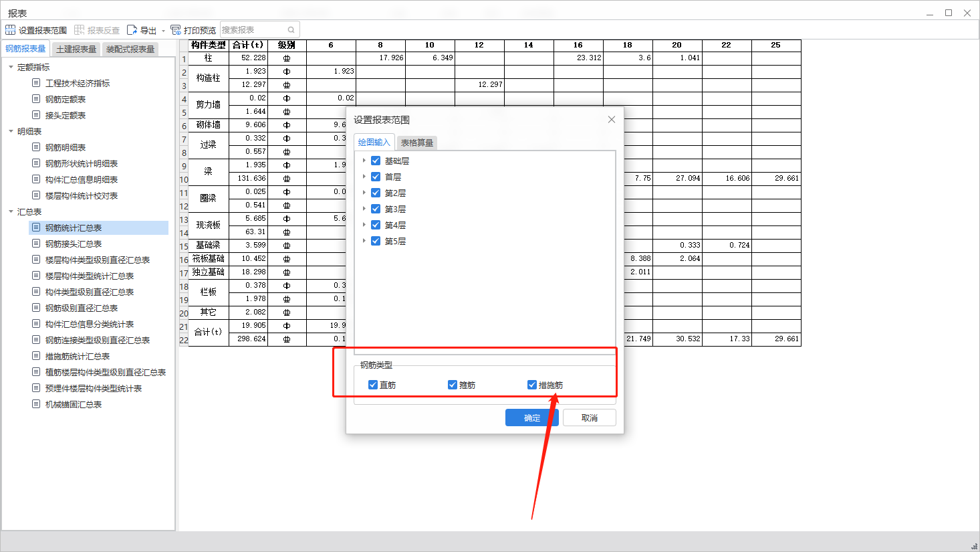Expand the 第3层 tree node arrow
Viewport: 980px width, 552px height.
[364, 209]
